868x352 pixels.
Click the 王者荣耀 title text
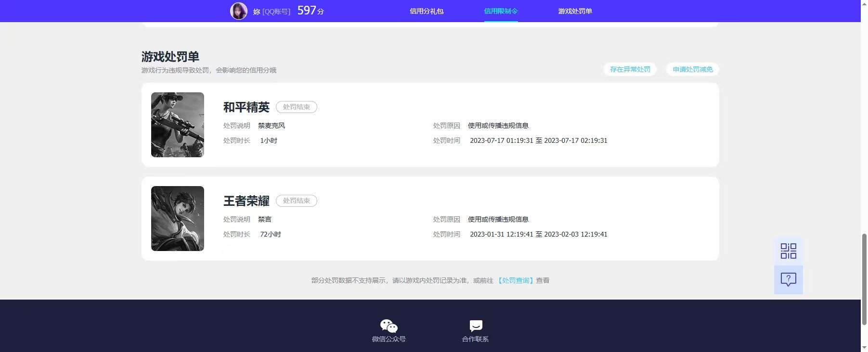click(246, 201)
